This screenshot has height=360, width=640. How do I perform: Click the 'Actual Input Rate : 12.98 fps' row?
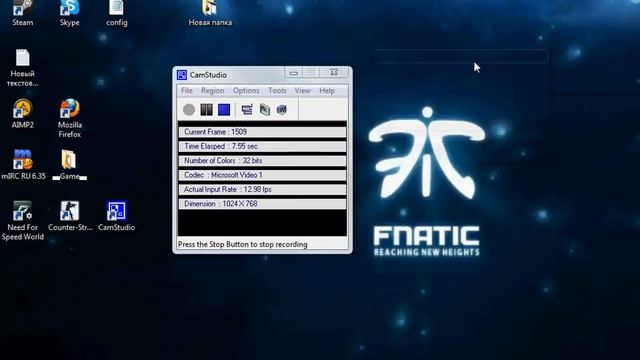(x=262, y=189)
